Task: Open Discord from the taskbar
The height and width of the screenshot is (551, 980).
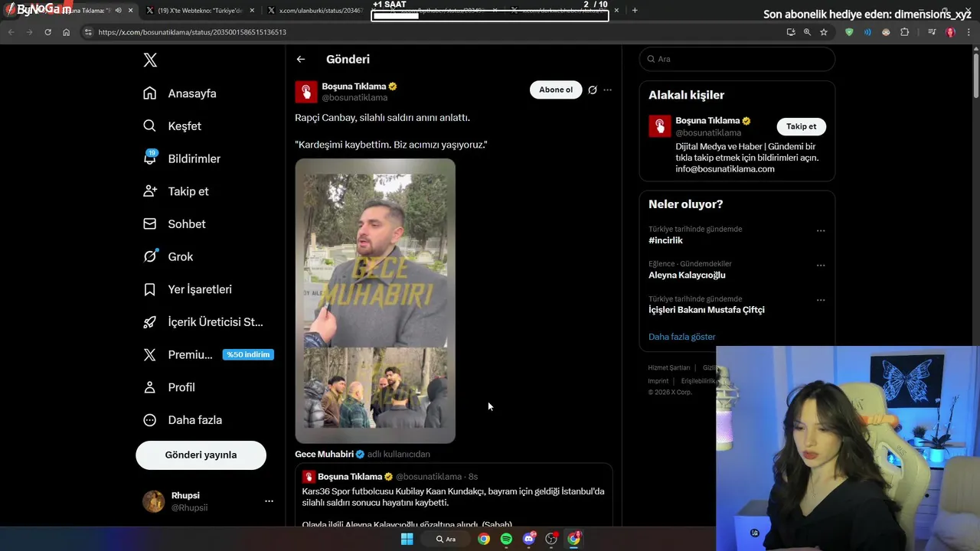Action: click(x=528, y=539)
